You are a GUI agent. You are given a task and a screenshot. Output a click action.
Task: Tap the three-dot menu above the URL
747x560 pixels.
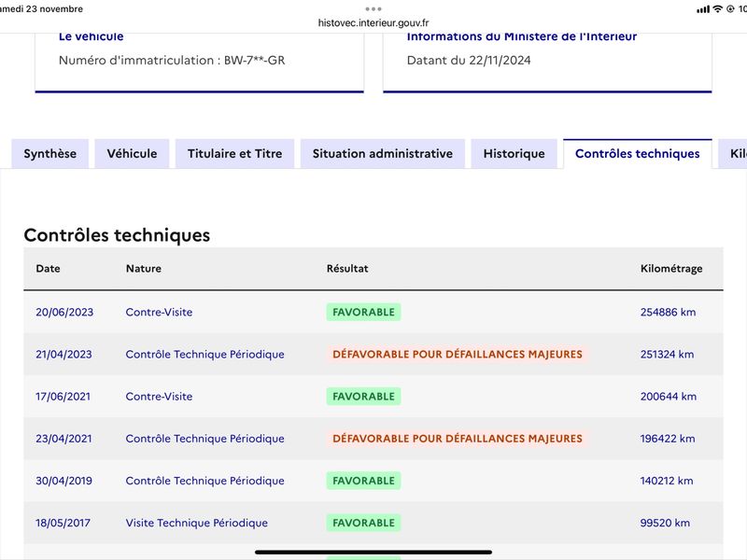click(x=373, y=9)
